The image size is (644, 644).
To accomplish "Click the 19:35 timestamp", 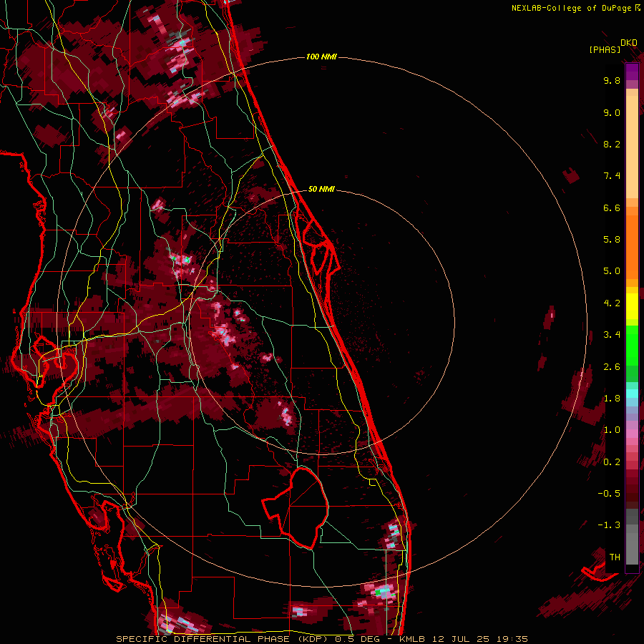I will point(513,639).
